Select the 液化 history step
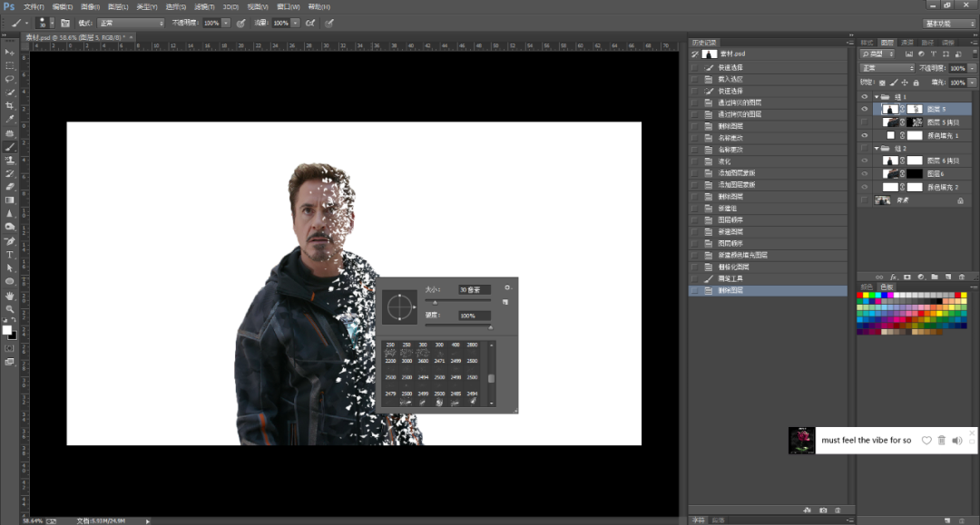This screenshot has height=525, width=980. [768, 161]
